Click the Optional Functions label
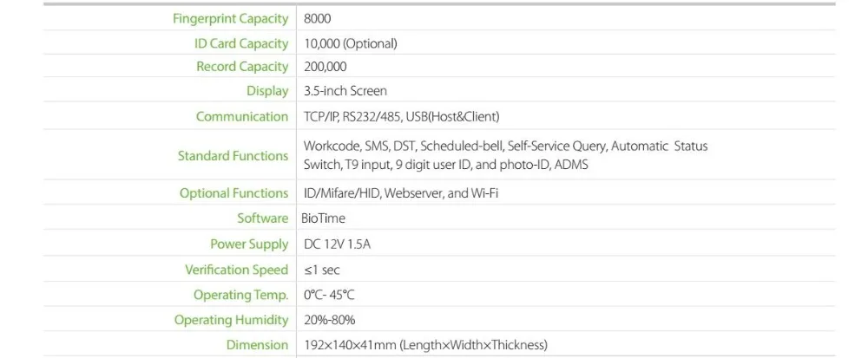This screenshot has height=358, width=868. (233, 193)
